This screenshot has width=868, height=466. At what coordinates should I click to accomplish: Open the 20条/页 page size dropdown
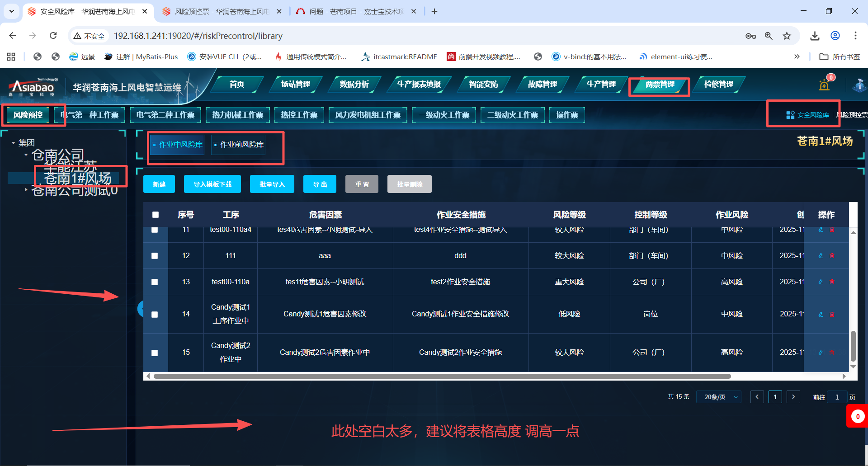718,397
